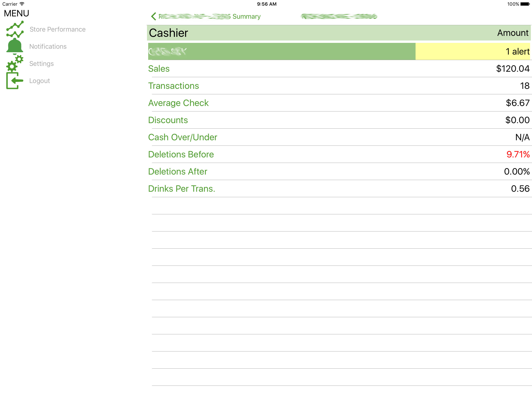Screen dimensions: 532x399
Task: Tap the MENU heading
Action: tap(16, 13)
